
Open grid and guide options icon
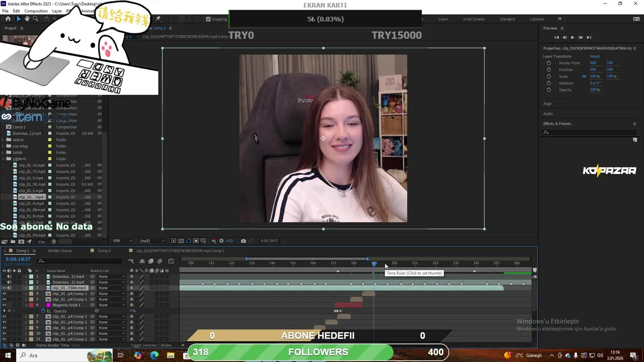pyautogui.click(x=204, y=241)
